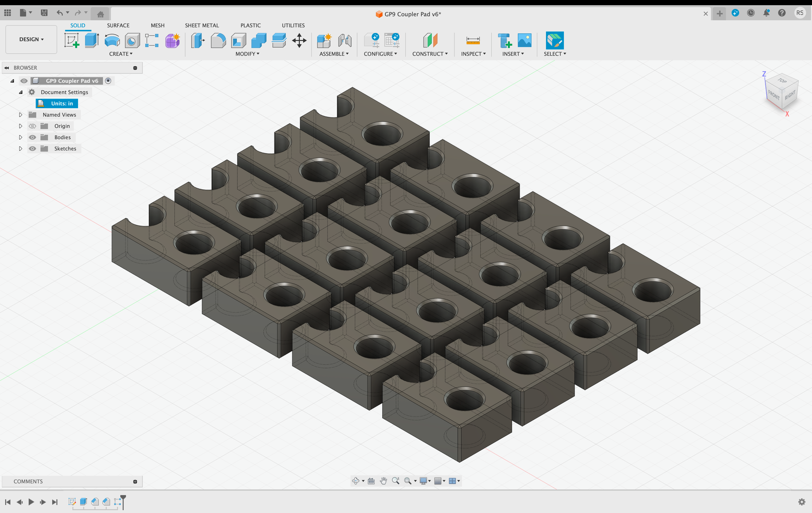Click the Measure tool icon

coord(473,41)
